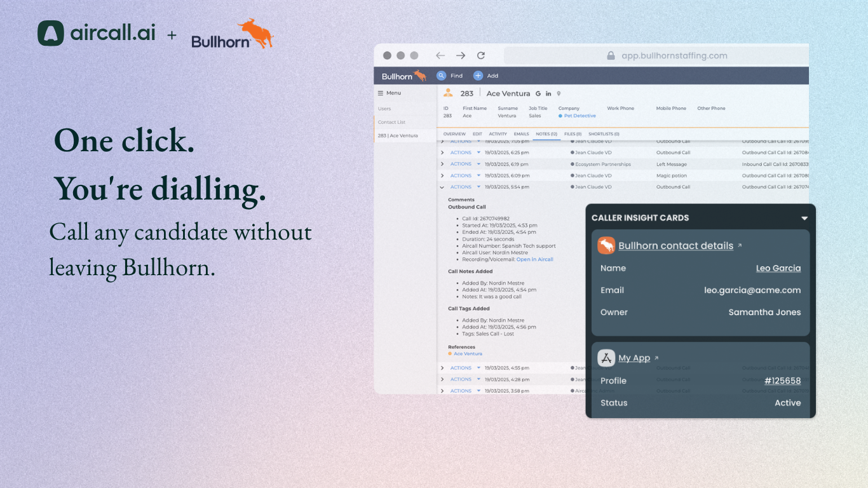Open the My App link

pos(634,358)
